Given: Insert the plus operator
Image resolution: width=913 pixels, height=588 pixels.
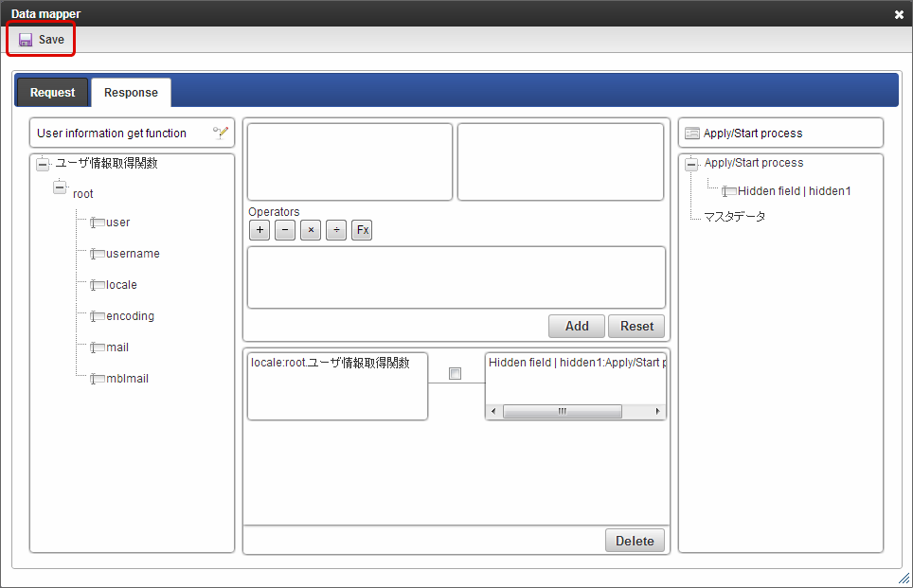Looking at the screenshot, I should pos(260,230).
